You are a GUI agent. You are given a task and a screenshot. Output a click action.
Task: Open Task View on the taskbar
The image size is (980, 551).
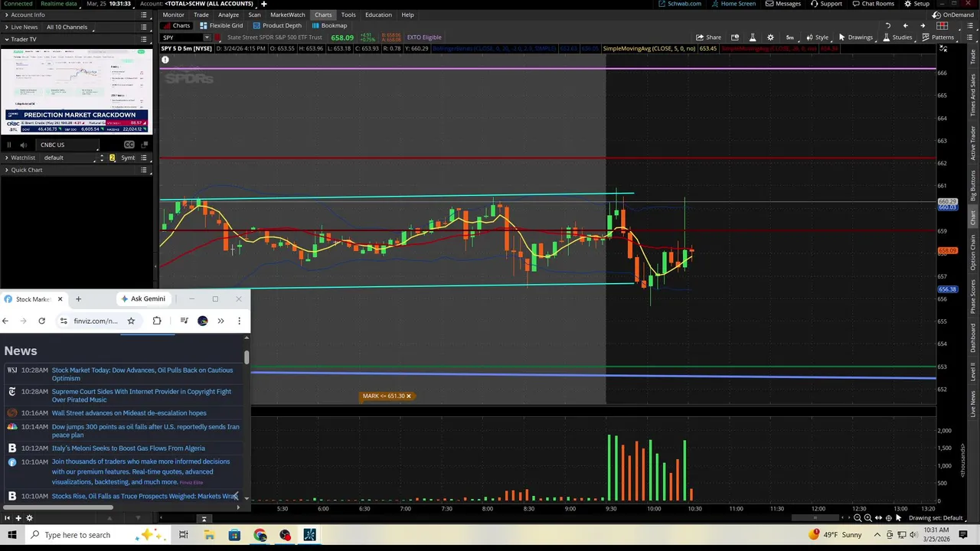[183, 535]
